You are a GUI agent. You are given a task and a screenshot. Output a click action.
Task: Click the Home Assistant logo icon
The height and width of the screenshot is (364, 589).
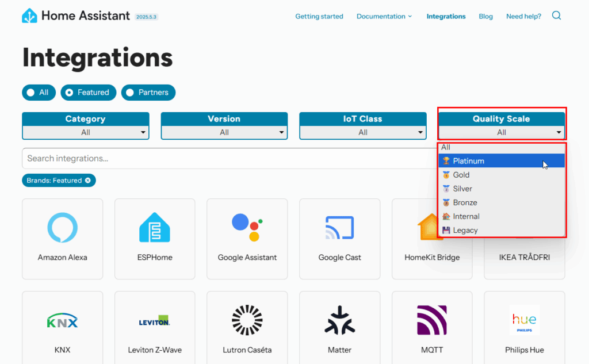point(29,16)
